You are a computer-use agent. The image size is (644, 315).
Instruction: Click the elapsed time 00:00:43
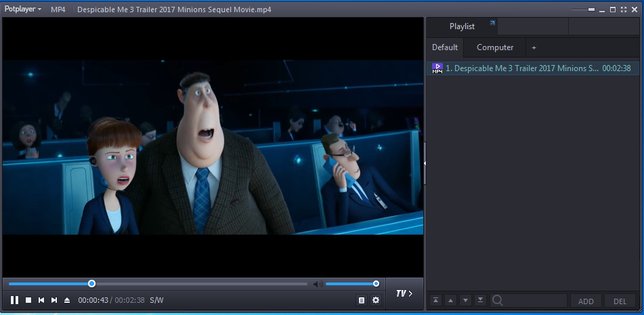click(x=93, y=300)
